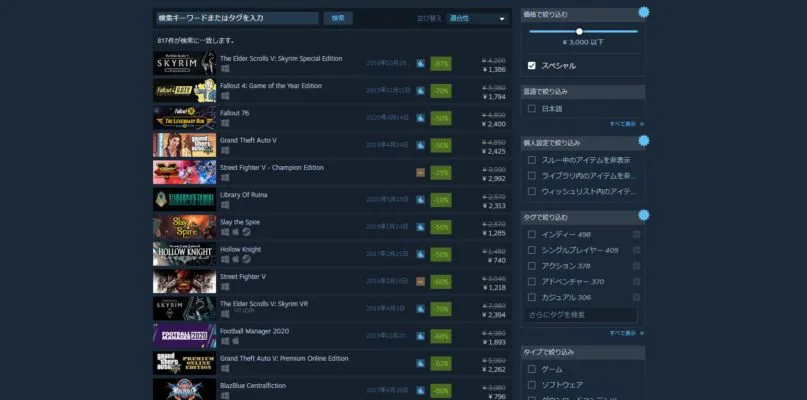Check the アクション tag checkbox
The height and width of the screenshot is (400, 807).
532,266
